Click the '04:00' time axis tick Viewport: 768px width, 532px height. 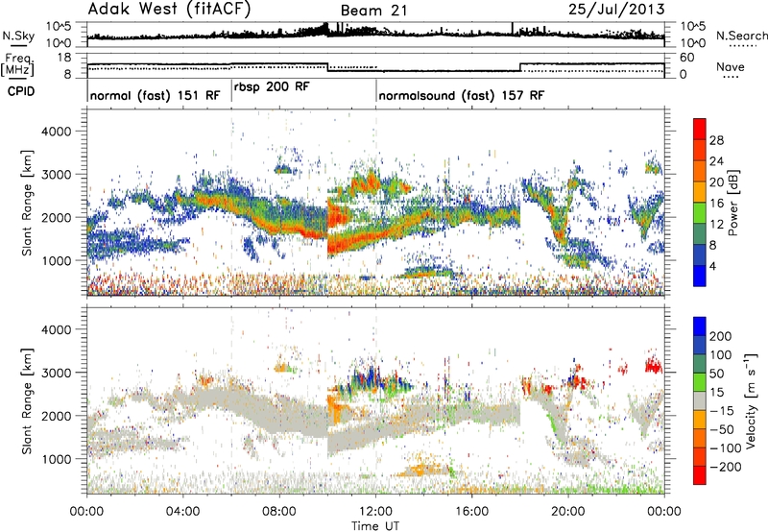tap(182, 512)
